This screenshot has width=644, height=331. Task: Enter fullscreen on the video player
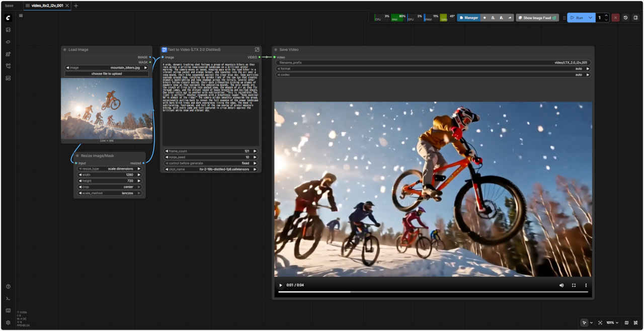574,285
